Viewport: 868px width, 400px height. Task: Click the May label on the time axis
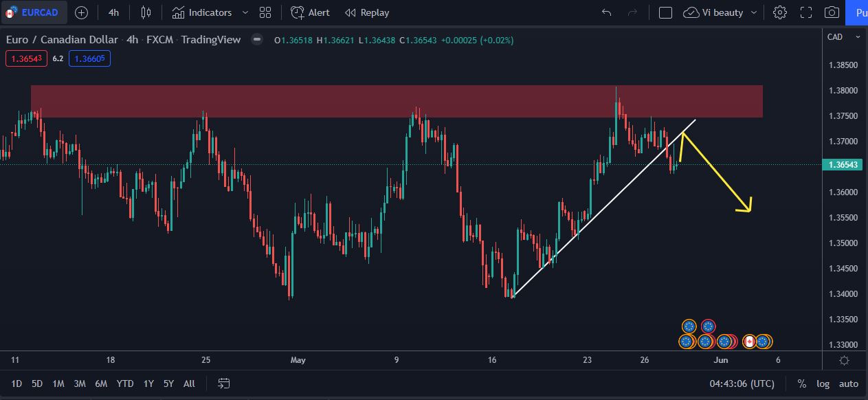point(298,359)
